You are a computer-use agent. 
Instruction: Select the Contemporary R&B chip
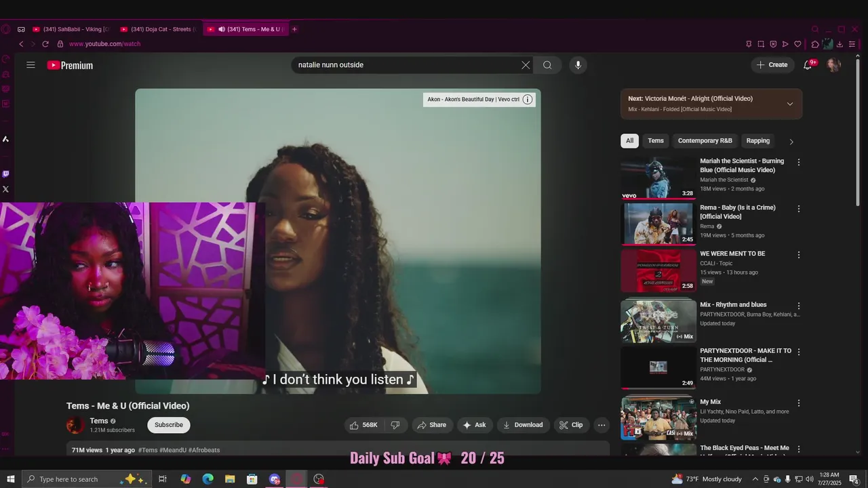click(x=705, y=141)
